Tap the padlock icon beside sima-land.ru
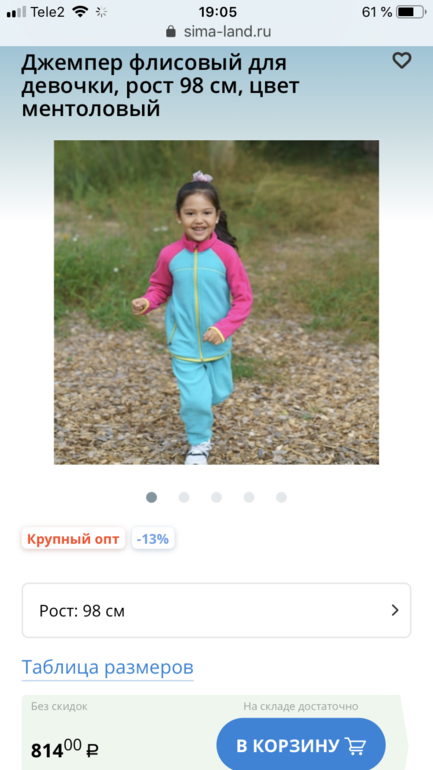 tap(171, 32)
